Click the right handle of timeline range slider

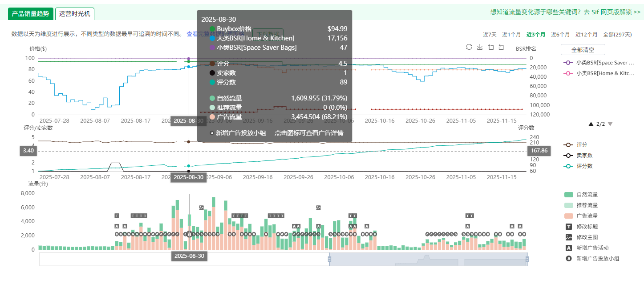point(527,259)
